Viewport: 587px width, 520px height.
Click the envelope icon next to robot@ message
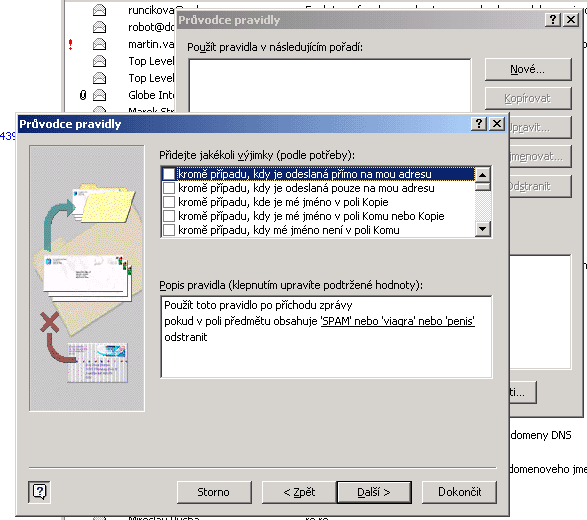(99, 27)
